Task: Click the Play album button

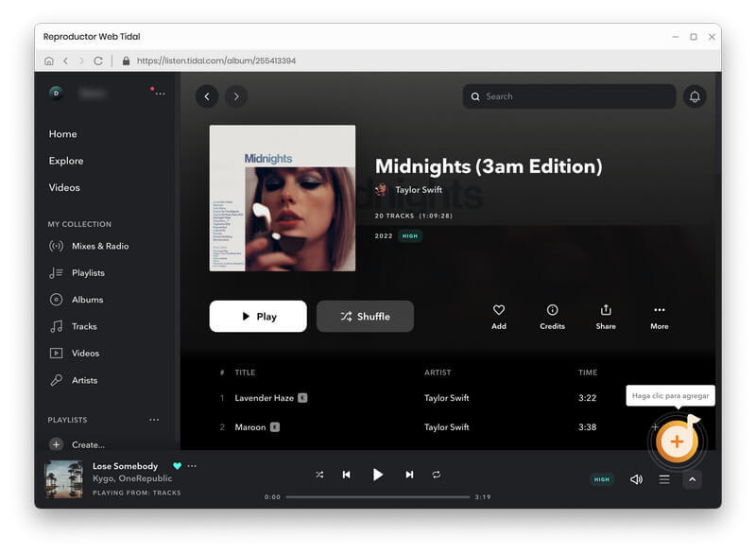Action: tap(258, 317)
